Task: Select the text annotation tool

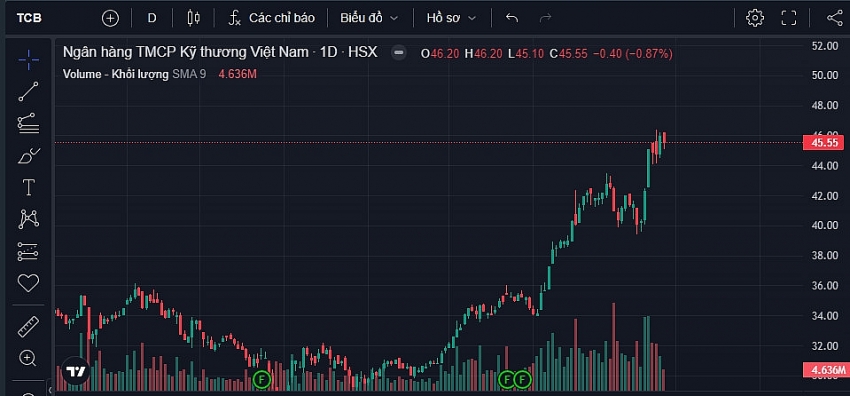Action: [x=28, y=187]
